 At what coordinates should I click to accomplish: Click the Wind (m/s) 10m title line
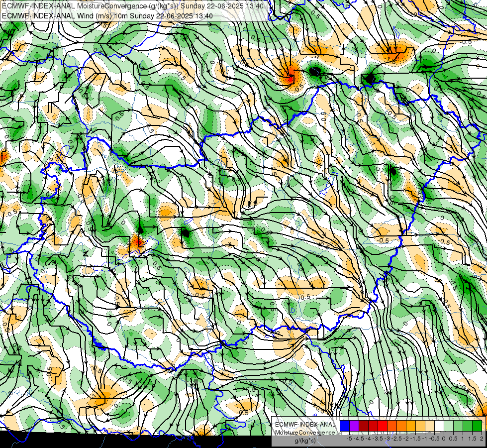click(x=107, y=15)
